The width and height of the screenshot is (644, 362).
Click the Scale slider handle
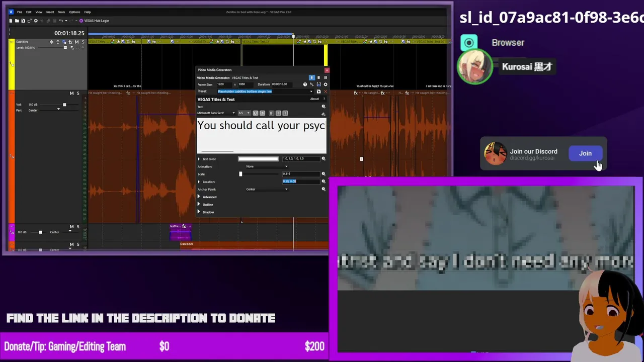coord(240,174)
